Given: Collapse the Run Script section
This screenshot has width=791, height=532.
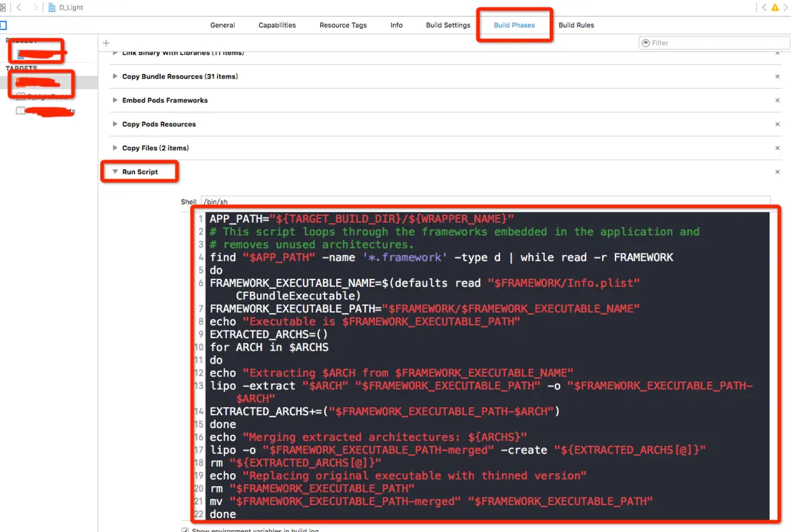Looking at the screenshot, I should tap(115, 172).
